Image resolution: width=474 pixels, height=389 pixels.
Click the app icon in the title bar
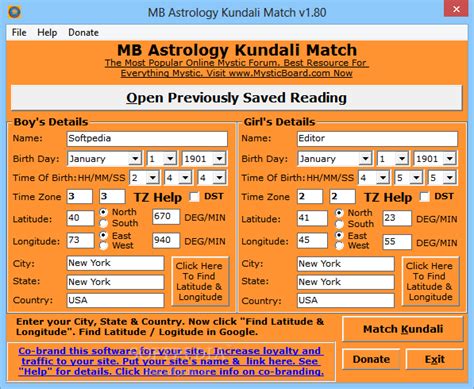coord(14,12)
